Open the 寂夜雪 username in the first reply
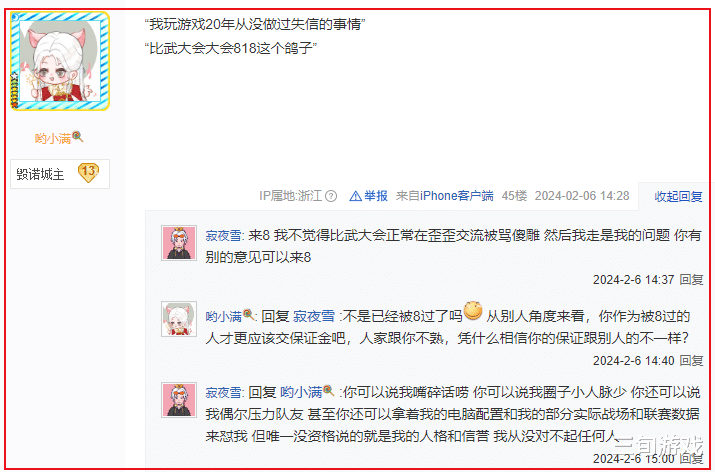The image size is (715, 472). (x=223, y=236)
